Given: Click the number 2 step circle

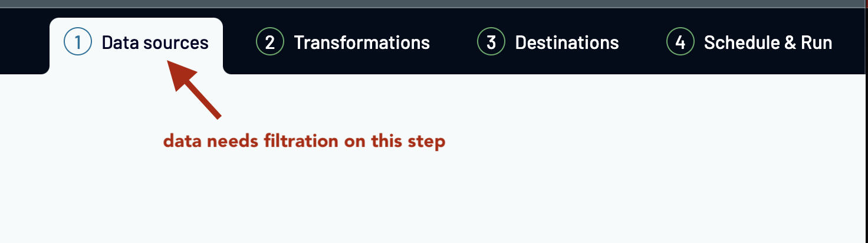Looking at the screenshot, I should coord(270,42).
